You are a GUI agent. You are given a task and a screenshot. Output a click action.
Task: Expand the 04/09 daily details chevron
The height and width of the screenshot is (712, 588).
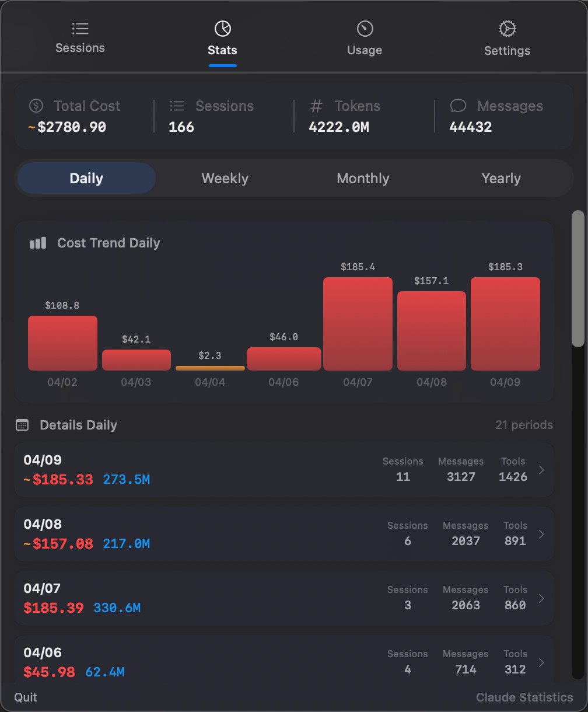541,470
